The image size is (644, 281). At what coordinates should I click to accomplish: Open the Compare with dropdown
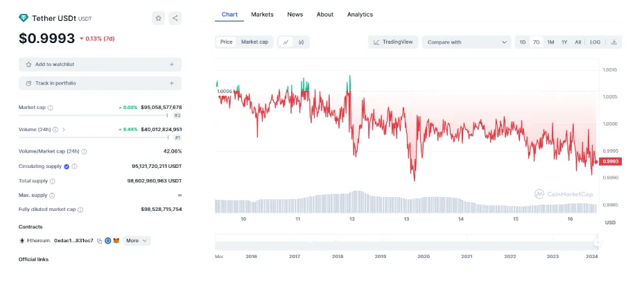click(467, 42)
